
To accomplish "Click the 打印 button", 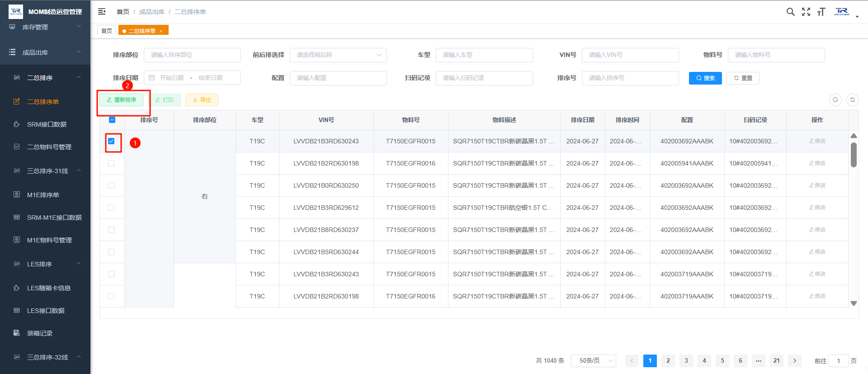I will pos(164,100).
